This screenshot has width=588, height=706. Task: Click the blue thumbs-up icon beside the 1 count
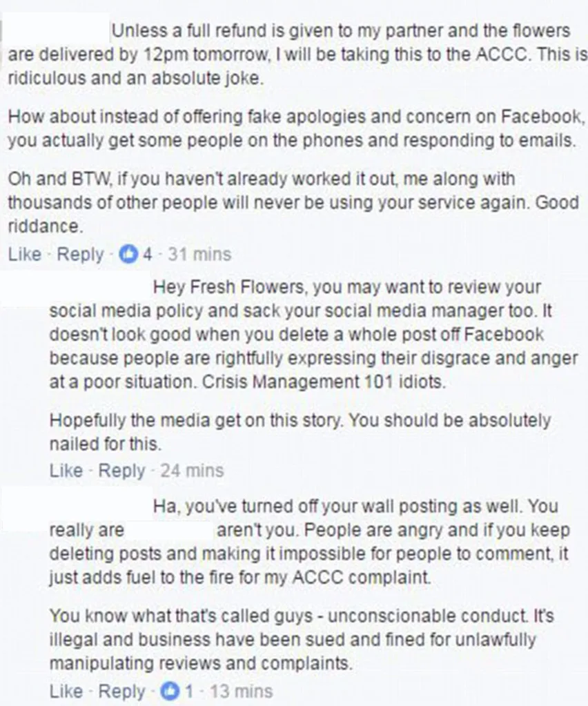170,691
